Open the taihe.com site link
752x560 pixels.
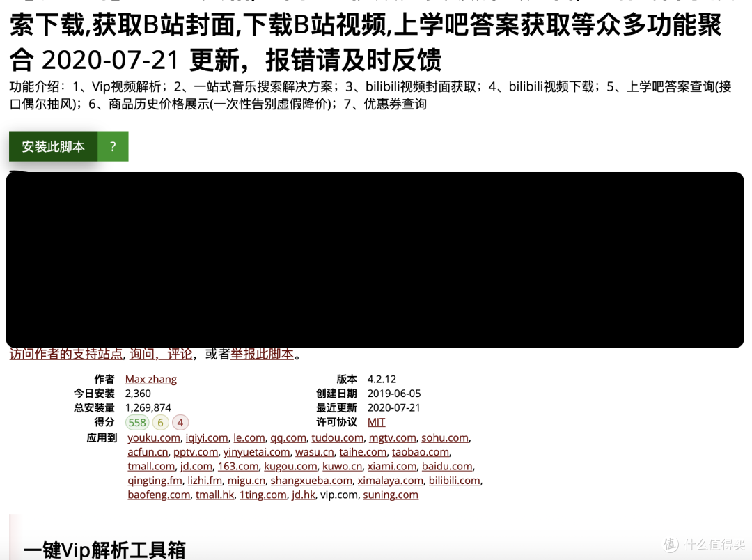[x=363, y=452]
